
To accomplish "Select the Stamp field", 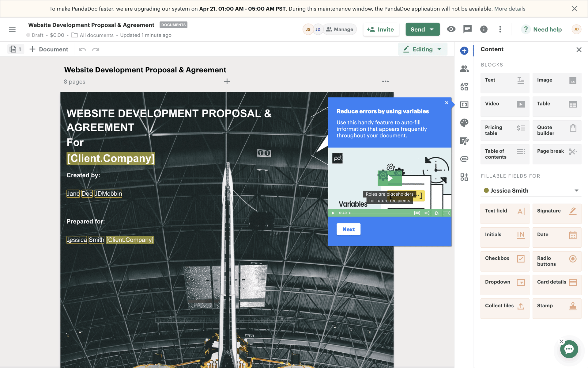I will click(x=557, y=309).
